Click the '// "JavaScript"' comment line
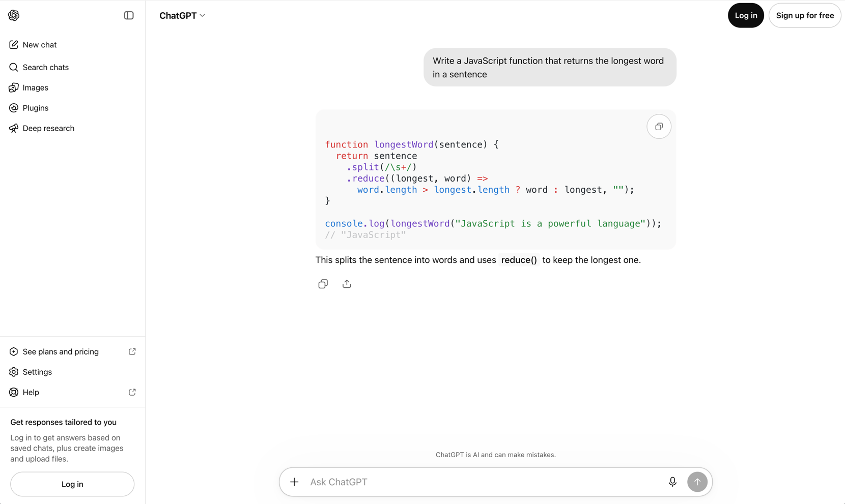 tap(365, 235)
